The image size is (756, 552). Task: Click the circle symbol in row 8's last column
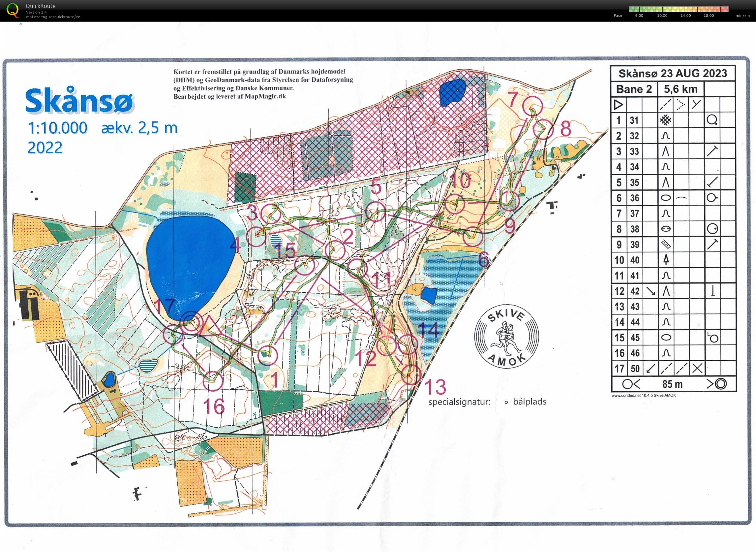[712, 229]
